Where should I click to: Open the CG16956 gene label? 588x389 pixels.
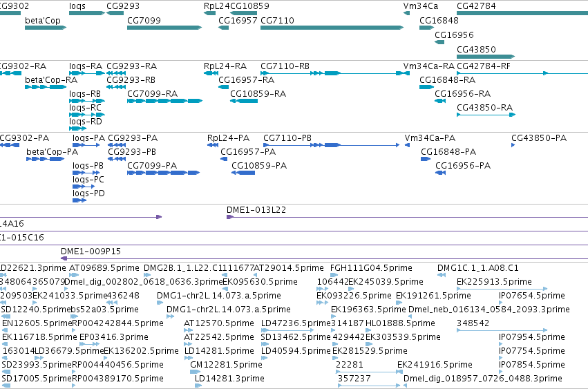pyautogui.click(x=454, y=35)
